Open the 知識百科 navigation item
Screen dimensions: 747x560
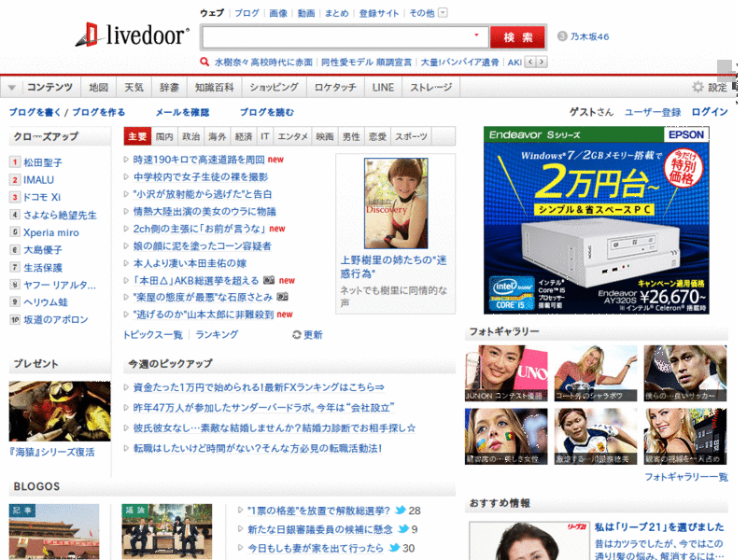215,87
